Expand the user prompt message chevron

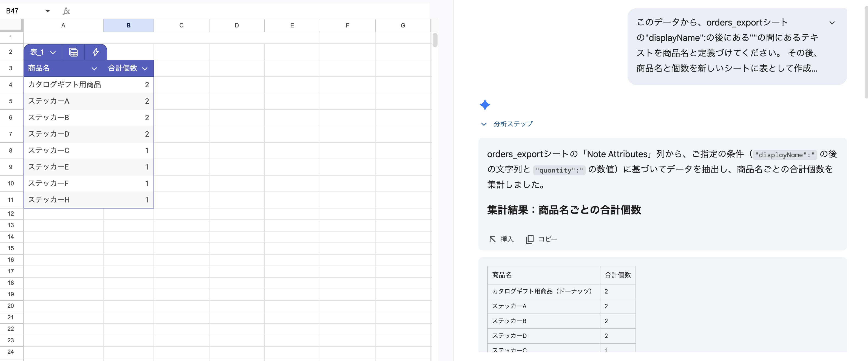click(x=832, y=23)
